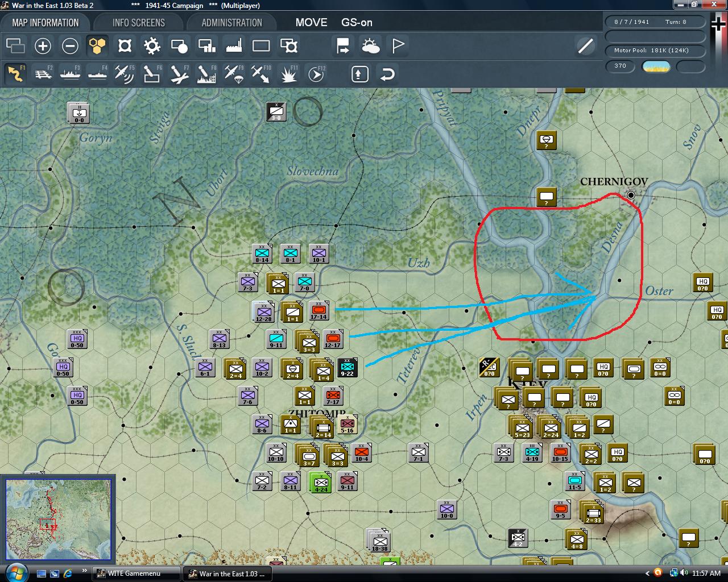Select the F6 bomb unit mode icon
The image size is (728, 582).
pyautogui.click(x=152, y=74)
